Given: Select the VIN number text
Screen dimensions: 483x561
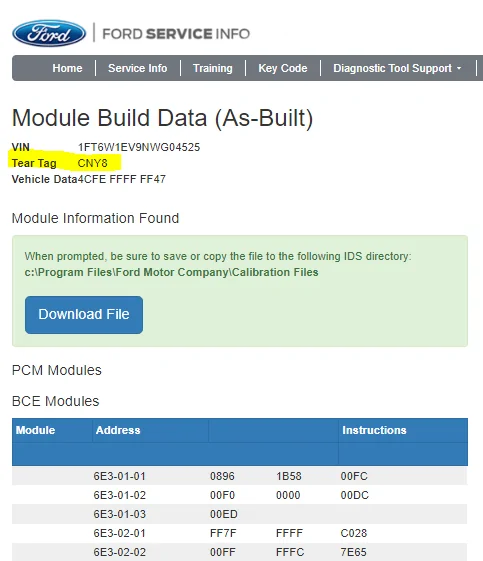Looking at the screenshot, I should [139, 147].
